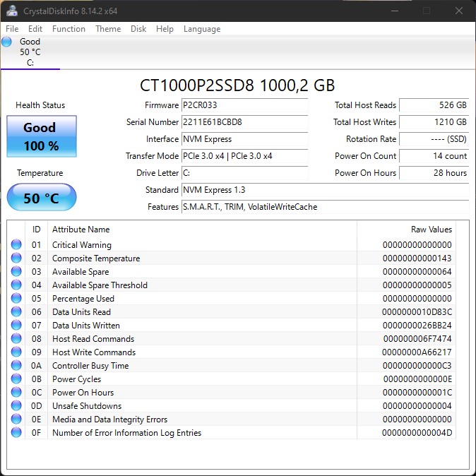Click the status orb for Composite Temperature
The image size is (476, 476).
pos(16,258)
